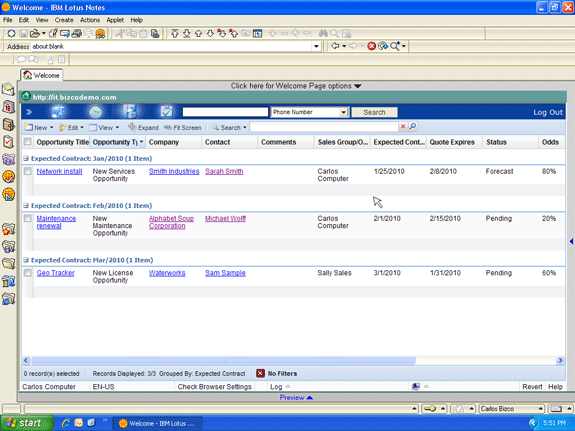Click the Welcome - IBM Lotus taskbar button
The image size is (575, 431).
coord(158,423)
